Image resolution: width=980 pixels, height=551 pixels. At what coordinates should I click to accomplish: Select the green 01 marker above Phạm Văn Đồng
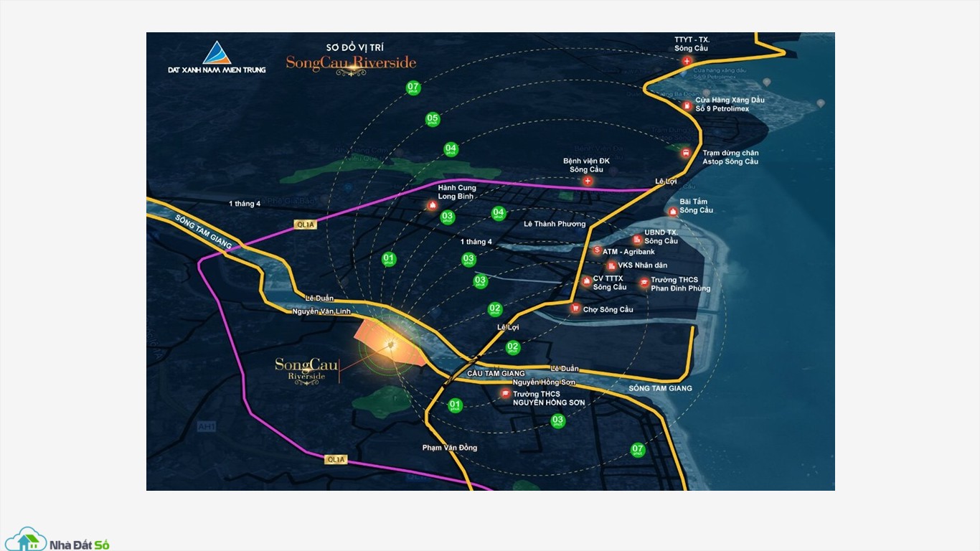(x=455, y=406)
